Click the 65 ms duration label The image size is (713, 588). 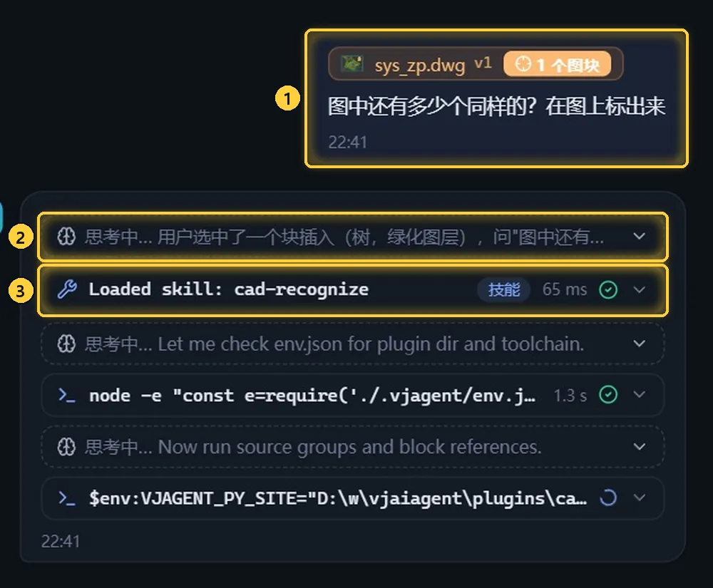click(x=564, y=289)
